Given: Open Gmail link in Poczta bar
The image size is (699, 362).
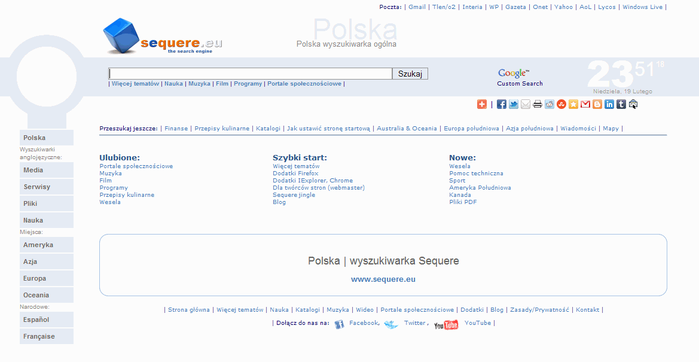Looking at the screenshot, I should click(417, 7).
